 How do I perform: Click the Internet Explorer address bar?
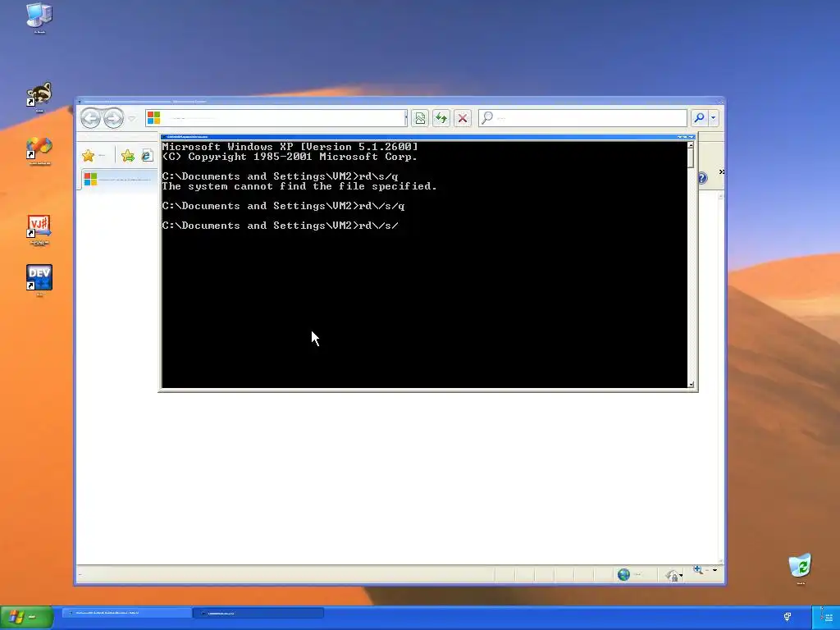click(x=276, y=118)
